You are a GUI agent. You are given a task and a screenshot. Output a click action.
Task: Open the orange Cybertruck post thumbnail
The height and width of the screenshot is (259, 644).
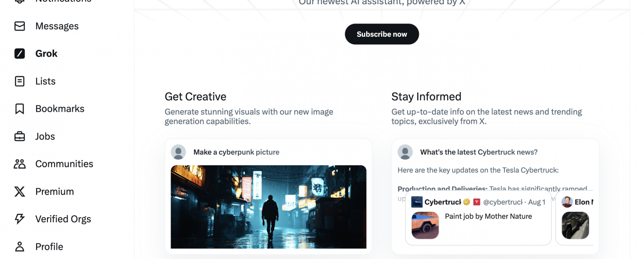(425, 225)
